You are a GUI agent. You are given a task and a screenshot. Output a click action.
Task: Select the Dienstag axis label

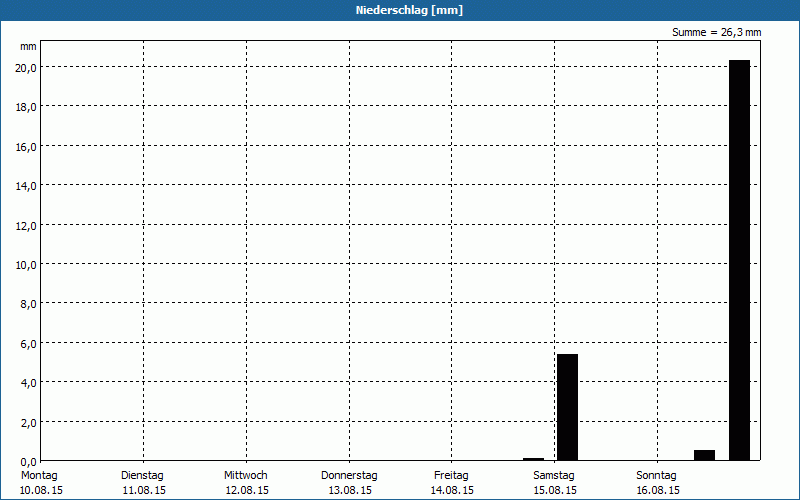[x=142, y=476]
